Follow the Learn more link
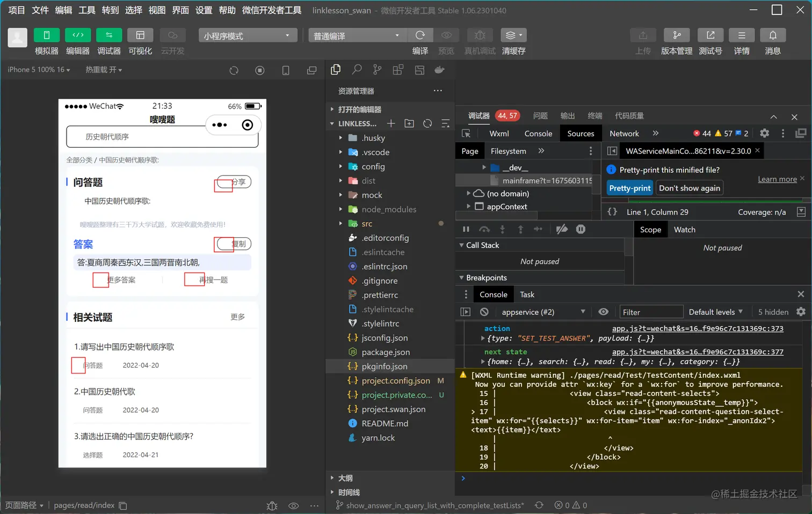 click(x=777, y=179)
